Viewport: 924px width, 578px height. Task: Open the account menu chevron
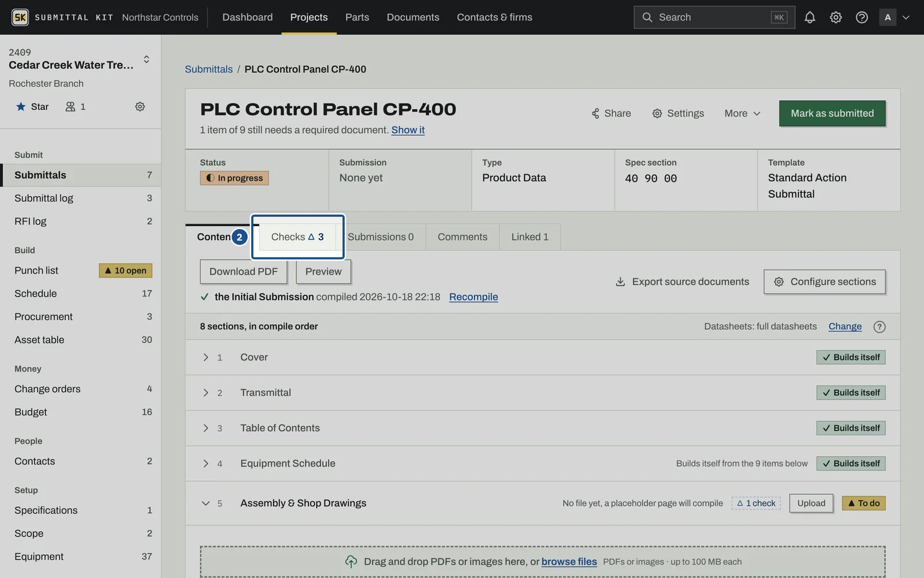coord(906,17)
